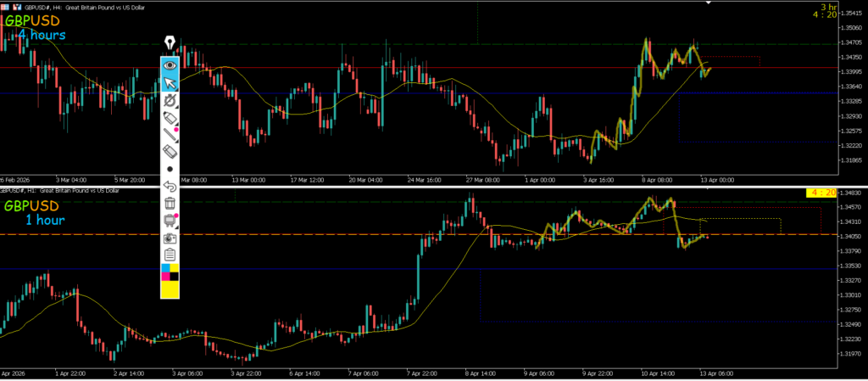The height and width of the screenshot is (381, 868).
Task: Open the pen size dot option
Action: click(x=170, y=169)
